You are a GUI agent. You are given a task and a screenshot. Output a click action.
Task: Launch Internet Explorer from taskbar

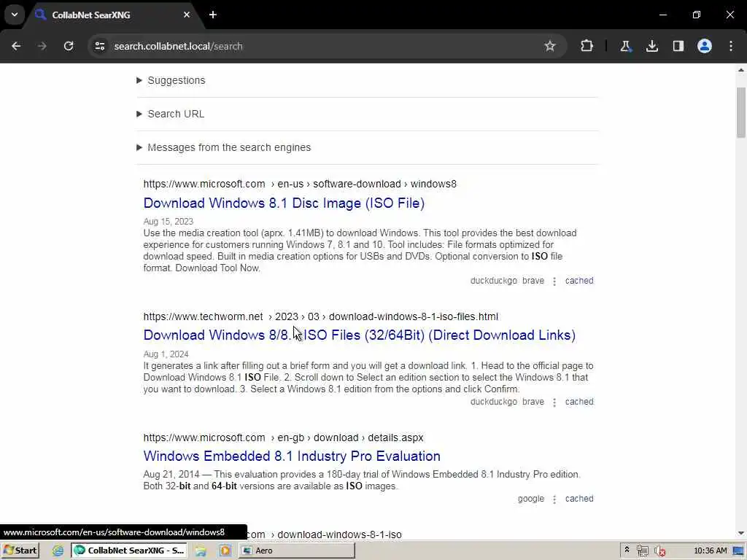coord(58,551)
